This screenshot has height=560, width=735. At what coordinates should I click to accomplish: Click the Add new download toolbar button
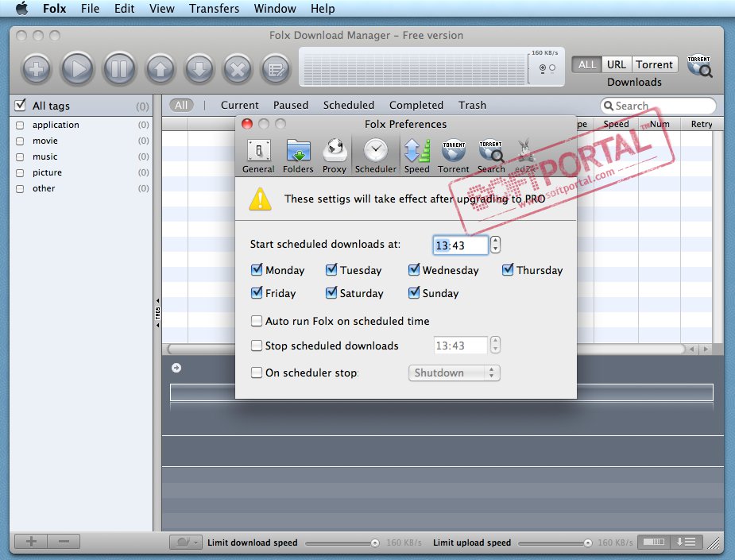(x=36, y=69)
